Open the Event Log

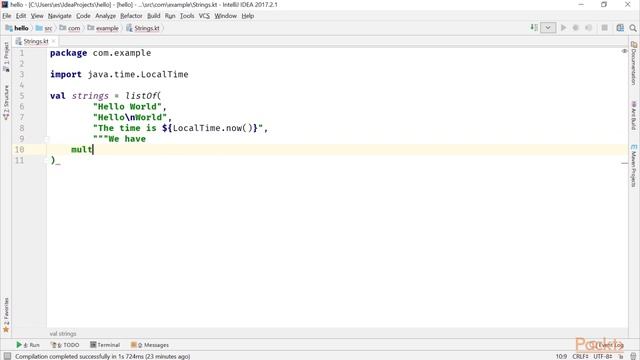[x=608, y=345]
